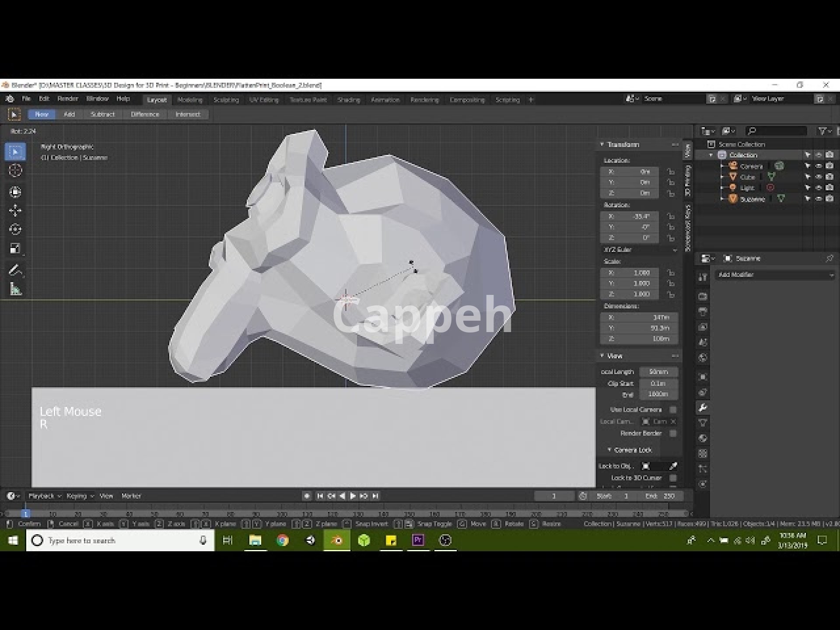Click the Subtract selection mode button

[x=102, y=114]
